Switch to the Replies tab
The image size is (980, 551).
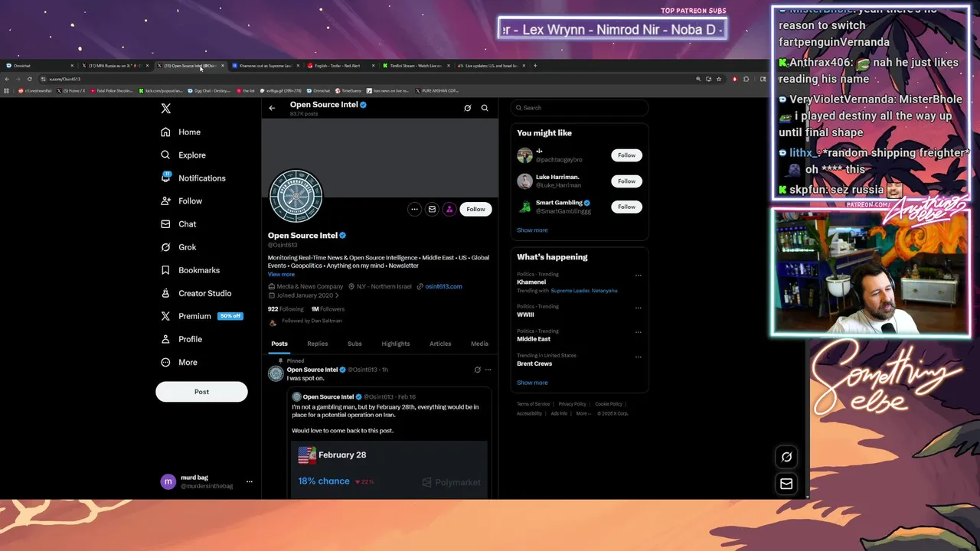(x=317, y=344)
